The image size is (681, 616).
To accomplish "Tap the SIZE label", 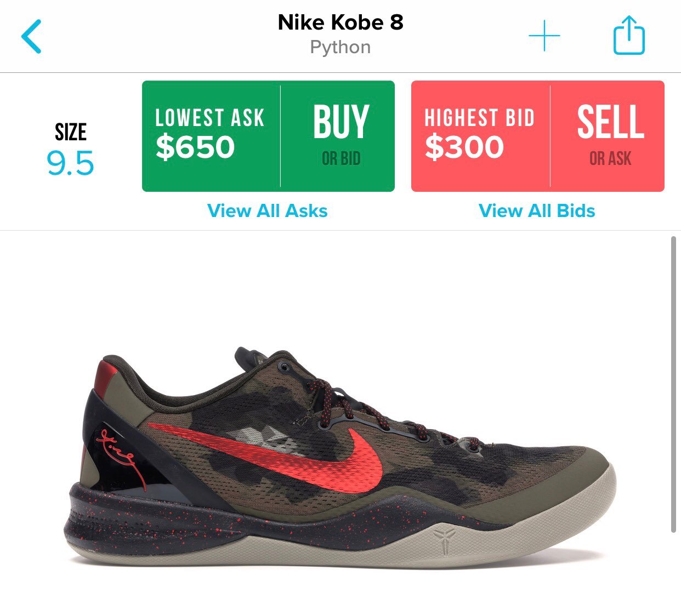I will tap(71, 132).
